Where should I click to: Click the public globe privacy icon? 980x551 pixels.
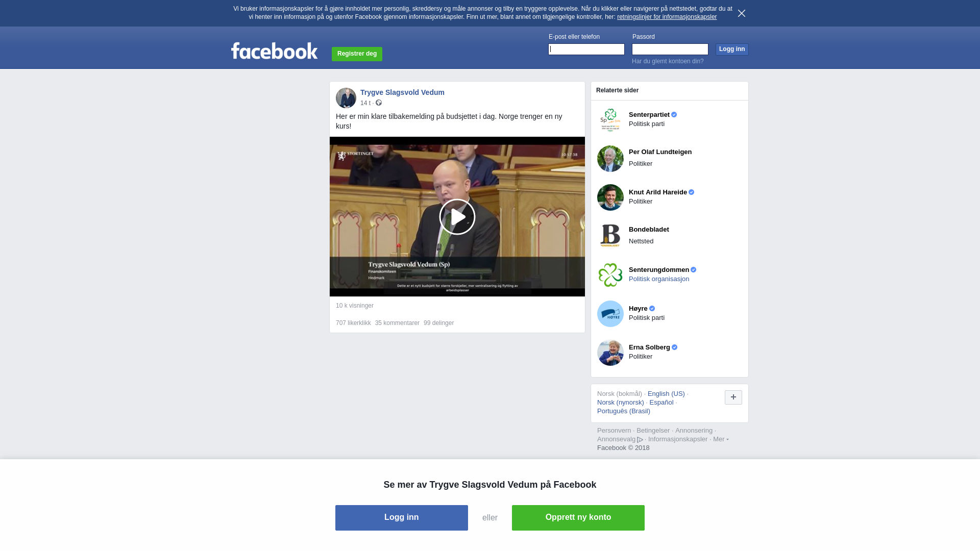pyautogui.click(x=379, y=103)
